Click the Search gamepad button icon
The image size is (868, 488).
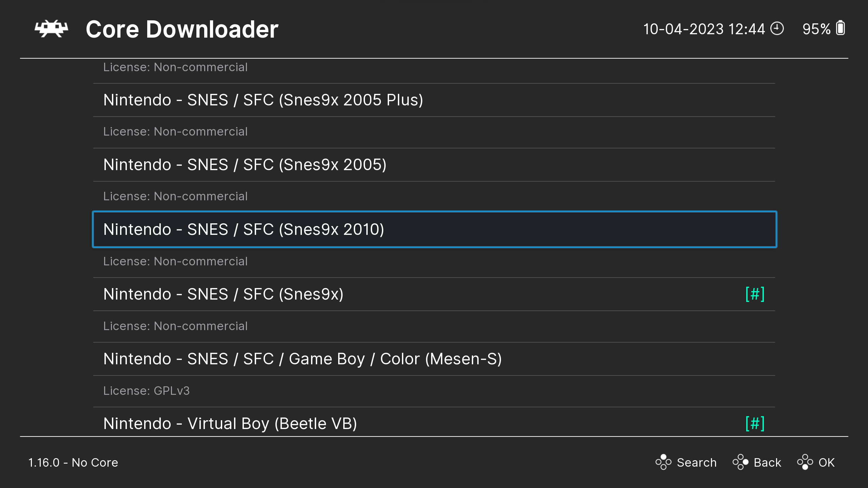pos(663,462)
